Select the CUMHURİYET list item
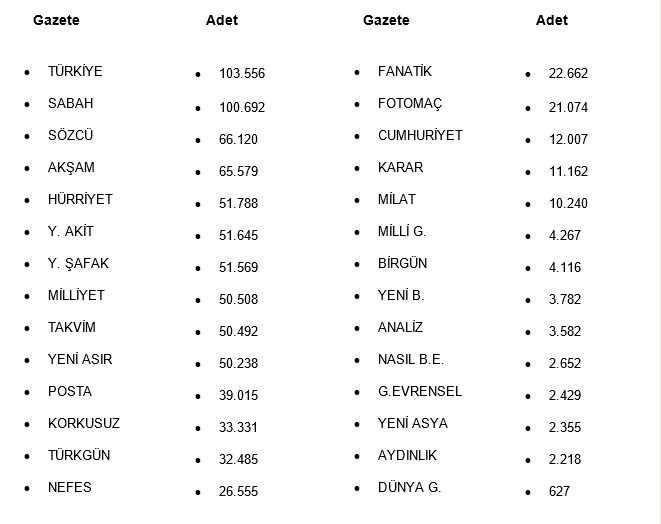 tap(420, 135)
